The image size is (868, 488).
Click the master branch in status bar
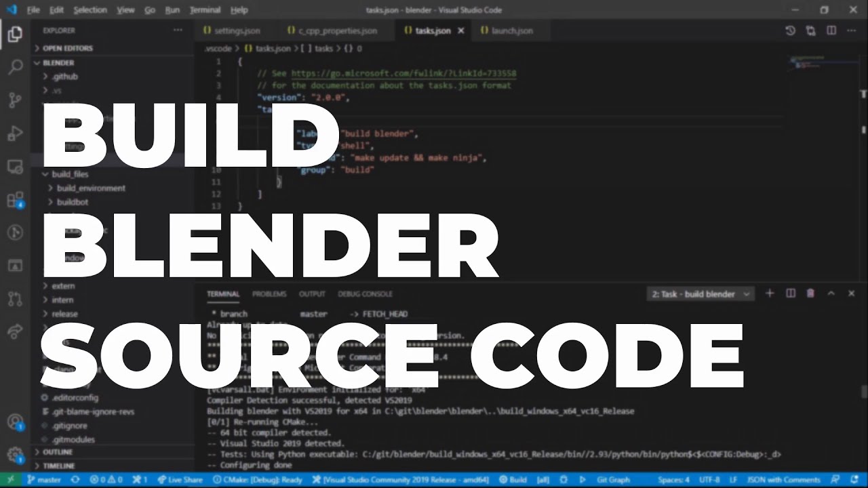44,480
